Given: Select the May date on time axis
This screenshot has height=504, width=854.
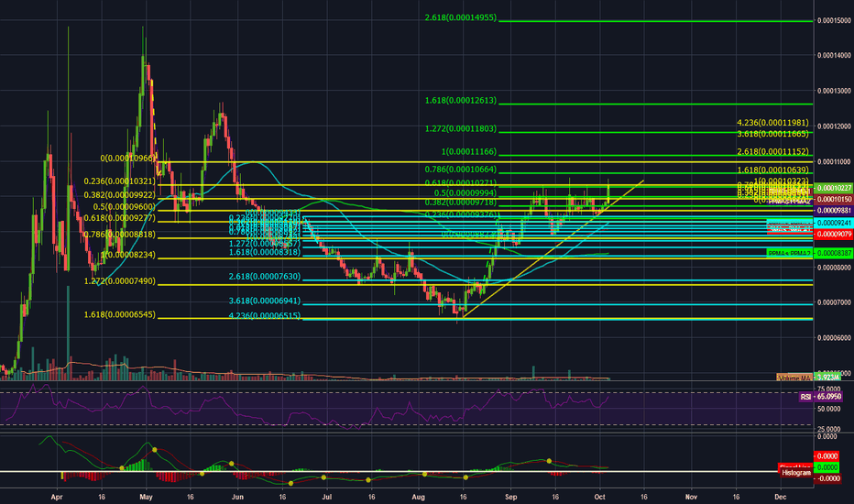Looking at the screenshot, I should [146, 497].
